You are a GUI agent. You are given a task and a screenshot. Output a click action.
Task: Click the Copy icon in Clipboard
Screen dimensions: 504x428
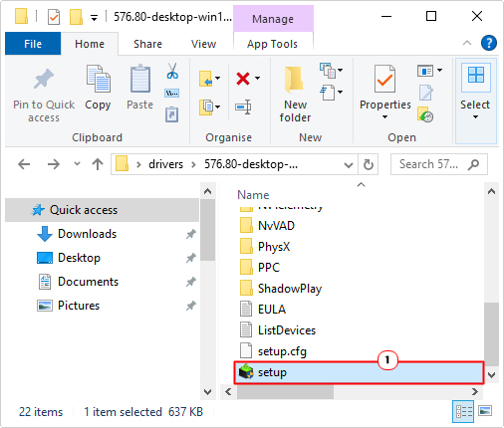coord(98,79)
